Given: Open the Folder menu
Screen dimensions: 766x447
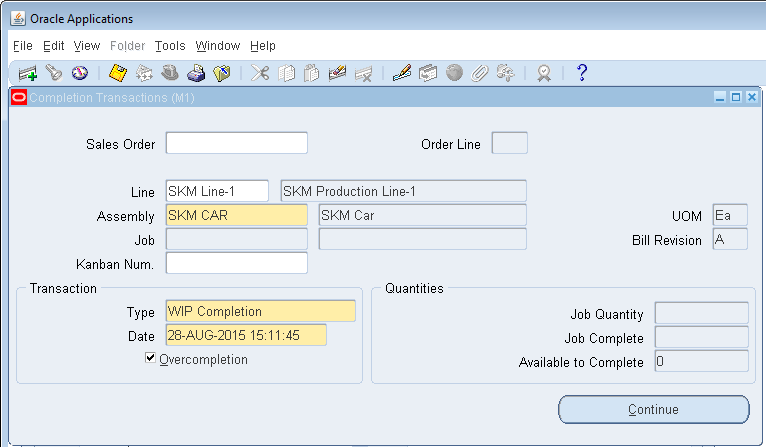Looking at the screenshot, I should click(x=128, y=46).
